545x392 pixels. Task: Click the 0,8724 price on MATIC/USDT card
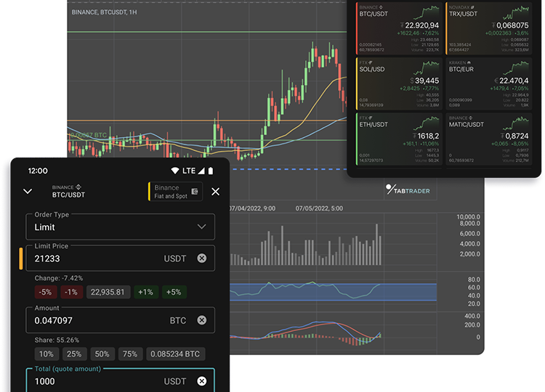[517, 136]
